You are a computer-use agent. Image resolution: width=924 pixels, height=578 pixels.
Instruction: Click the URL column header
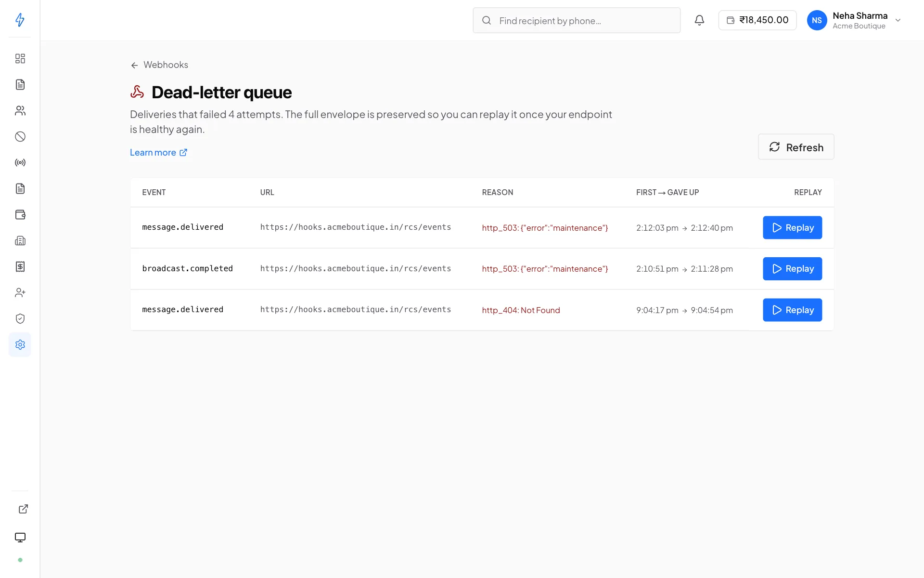tap(267, 193)
